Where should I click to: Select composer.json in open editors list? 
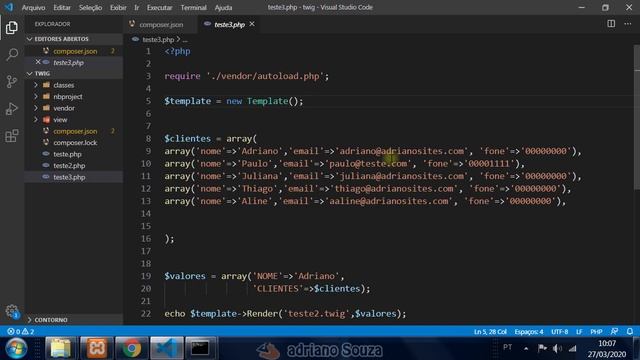[75, 51]
